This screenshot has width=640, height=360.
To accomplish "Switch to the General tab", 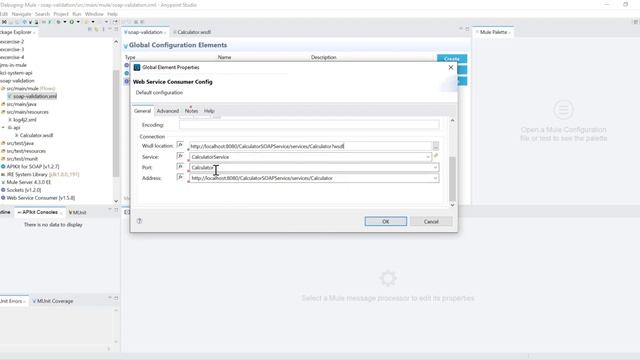I will pyautogui.click(x=142, y=111).
